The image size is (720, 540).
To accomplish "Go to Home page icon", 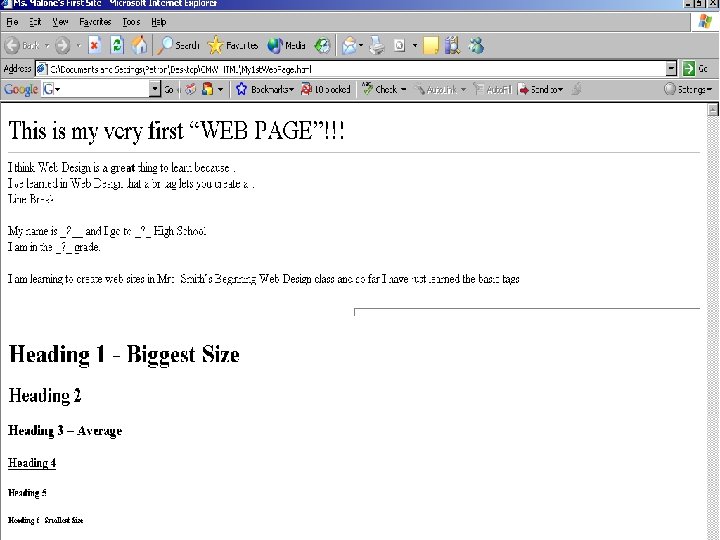I will coord(140,45).
